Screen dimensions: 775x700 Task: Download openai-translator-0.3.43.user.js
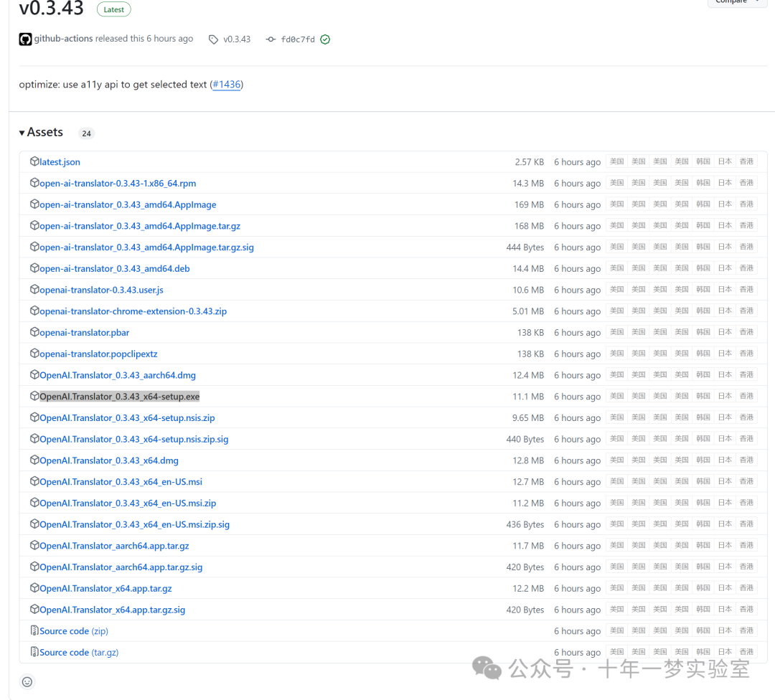point(101,290)
